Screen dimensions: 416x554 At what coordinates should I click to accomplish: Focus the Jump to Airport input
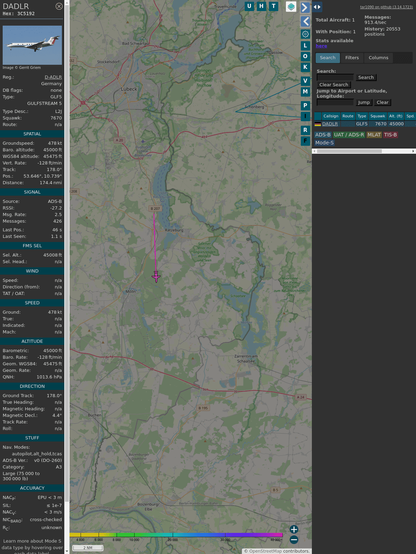pyautogui.click(x=335, y=102)
